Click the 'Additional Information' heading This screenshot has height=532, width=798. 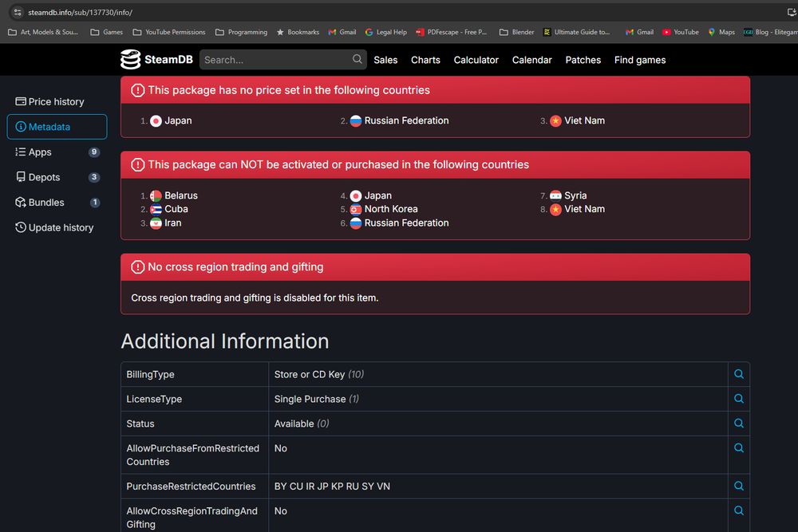click(225, 341)
